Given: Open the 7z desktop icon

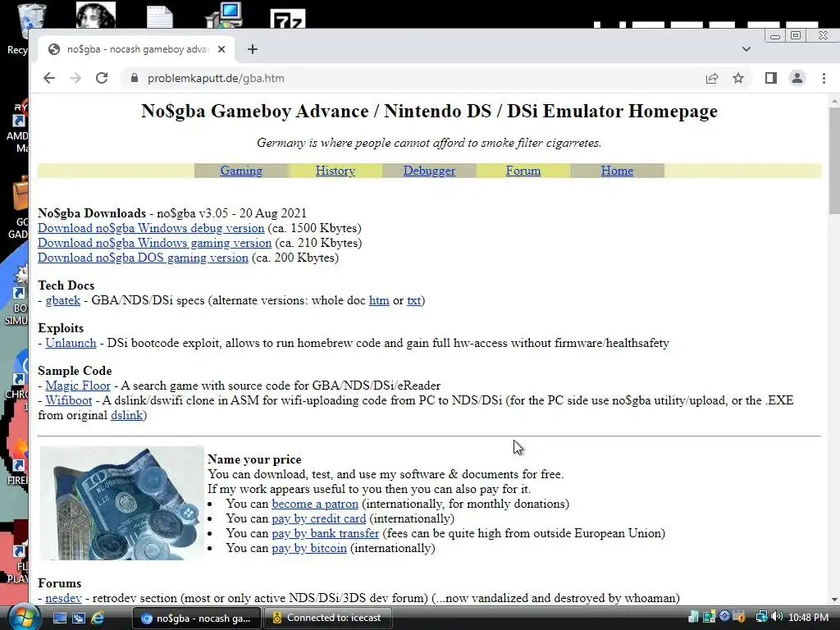Looking at the screenshot, I should point(288,18).
